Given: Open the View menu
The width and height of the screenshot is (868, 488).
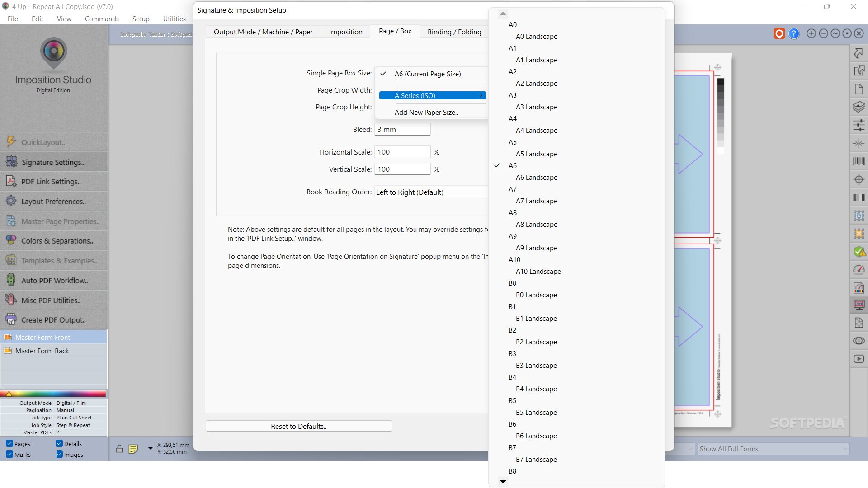Looking at the screenshot, I should pyautogui.click(x=64, y=19).
